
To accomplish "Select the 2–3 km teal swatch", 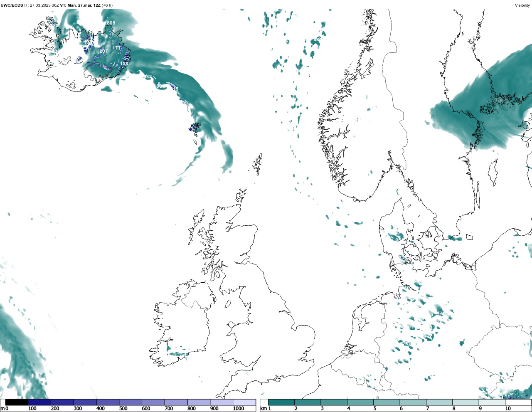I will (x=308, y=402).
